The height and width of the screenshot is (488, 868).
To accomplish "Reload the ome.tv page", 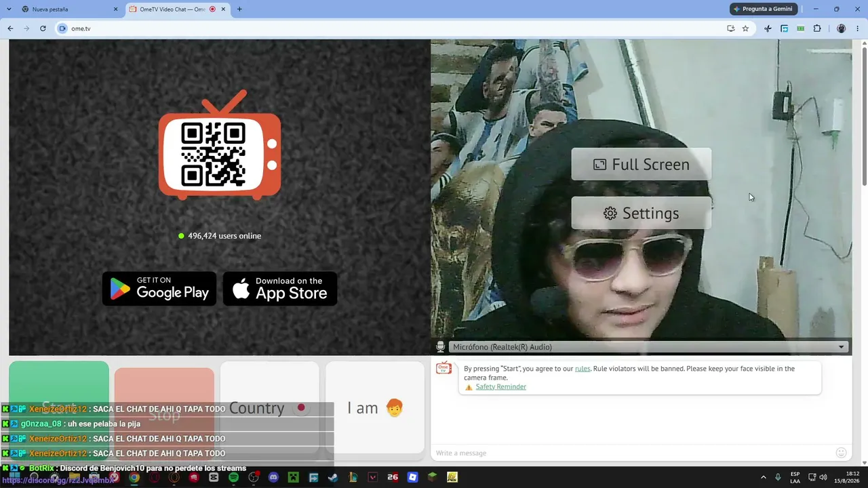I will pos(43,28).
